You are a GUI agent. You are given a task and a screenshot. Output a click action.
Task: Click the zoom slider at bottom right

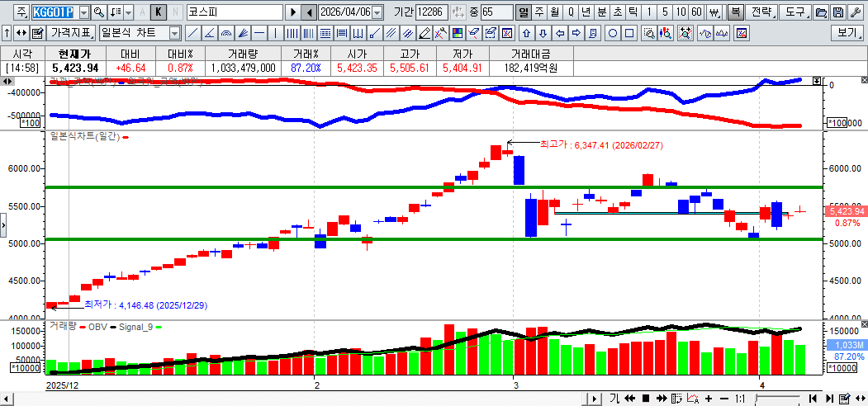(778, 398)
